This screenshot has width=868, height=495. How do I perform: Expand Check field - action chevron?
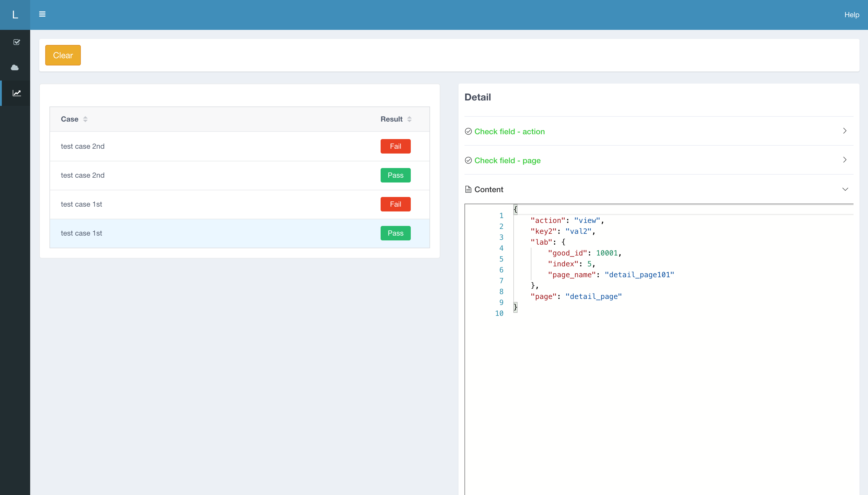pos(845,131)
